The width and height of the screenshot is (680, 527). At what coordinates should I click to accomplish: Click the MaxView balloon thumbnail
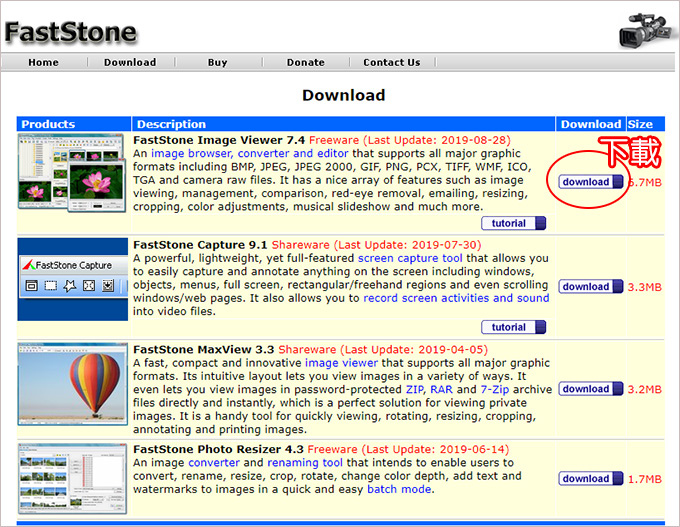pyautogui.click(x=73, y=384)
